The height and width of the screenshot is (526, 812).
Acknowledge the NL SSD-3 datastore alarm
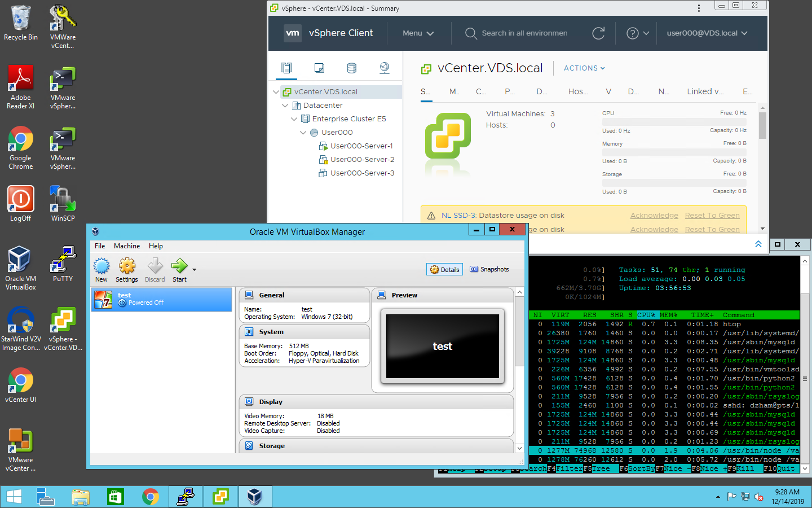pyautogui.click(x=654, y=216)
